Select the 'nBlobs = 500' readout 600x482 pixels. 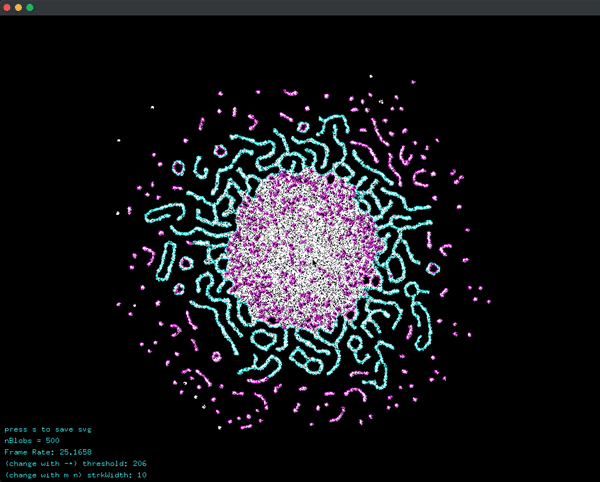tap(32, 441)
